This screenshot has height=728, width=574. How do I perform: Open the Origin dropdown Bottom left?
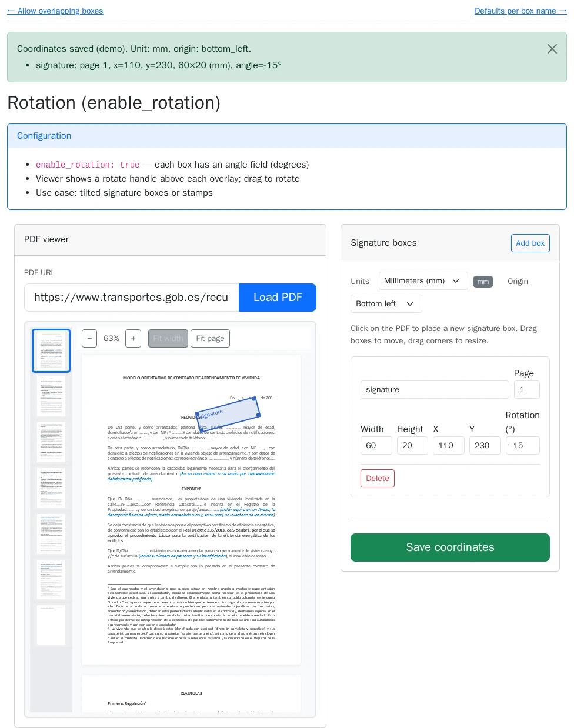386,303
